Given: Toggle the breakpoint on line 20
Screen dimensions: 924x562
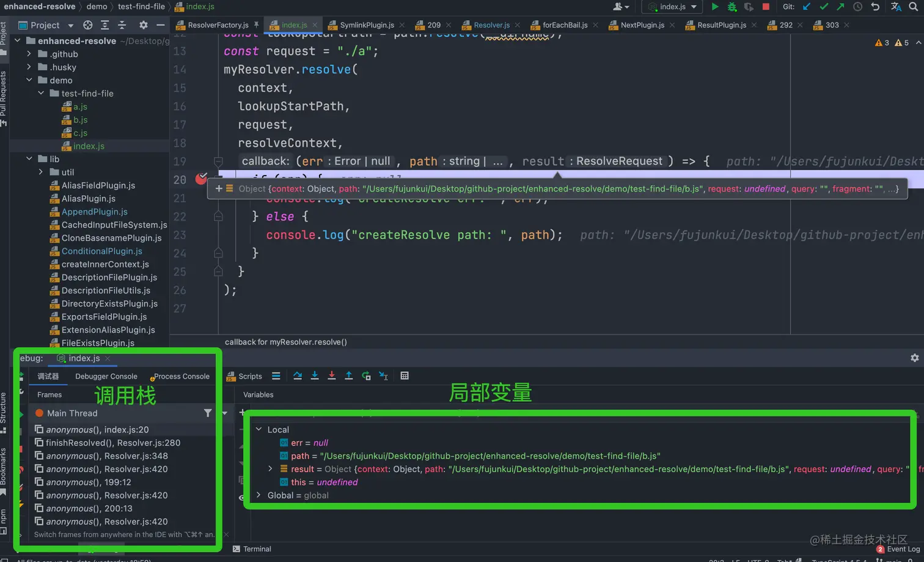Looking at the screenshot, I should pyautogui.click(x=201, y=179).
